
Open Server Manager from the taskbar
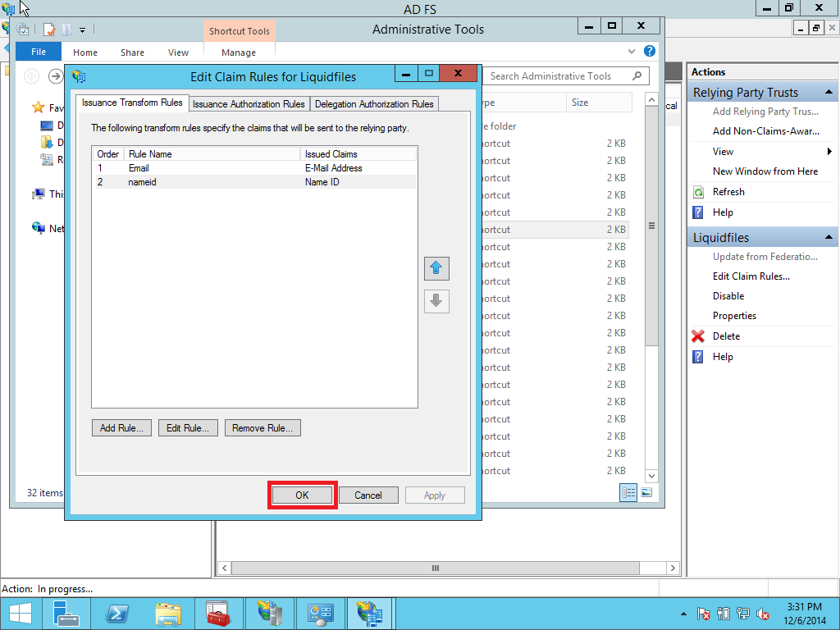click(x=67, y=613)
